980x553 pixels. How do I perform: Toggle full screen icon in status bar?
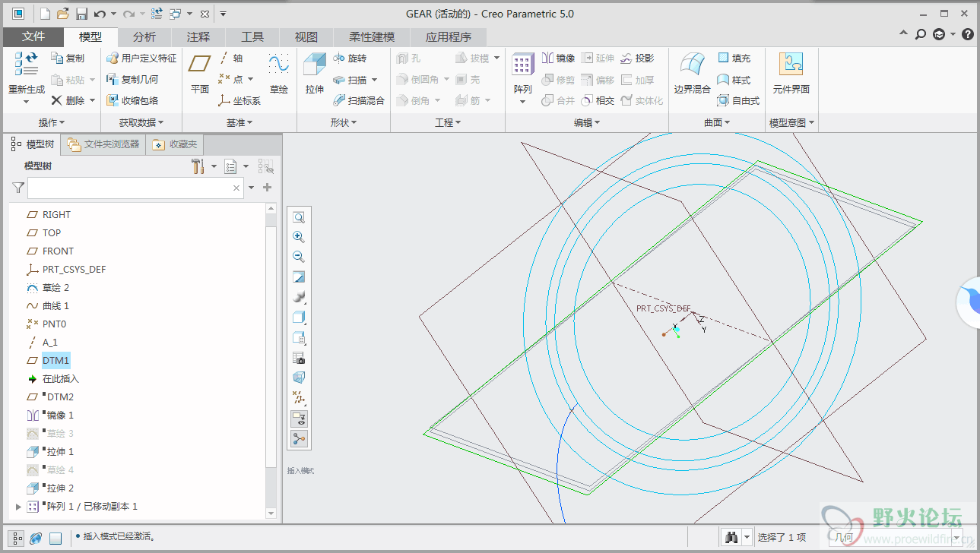[x=56, y=538]
